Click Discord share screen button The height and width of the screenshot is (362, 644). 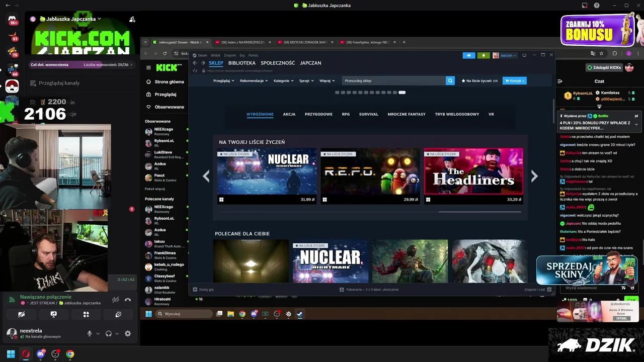click(53, 314)
